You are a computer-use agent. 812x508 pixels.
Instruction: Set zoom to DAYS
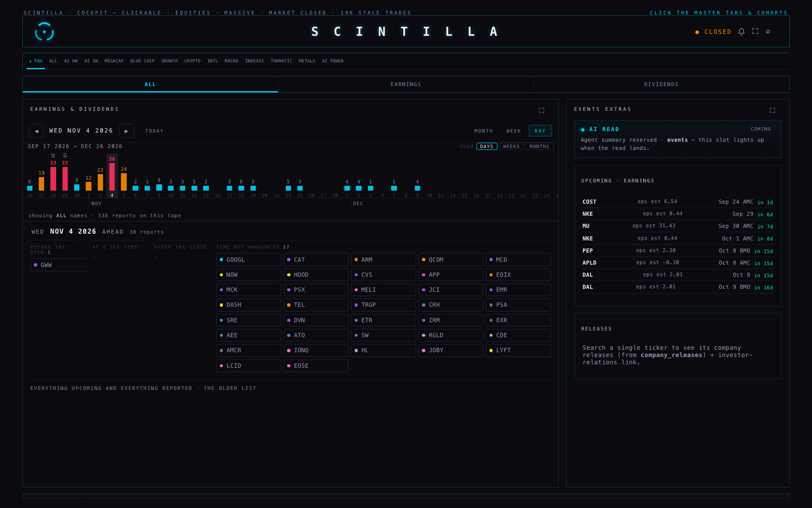[x=487, y=147]
